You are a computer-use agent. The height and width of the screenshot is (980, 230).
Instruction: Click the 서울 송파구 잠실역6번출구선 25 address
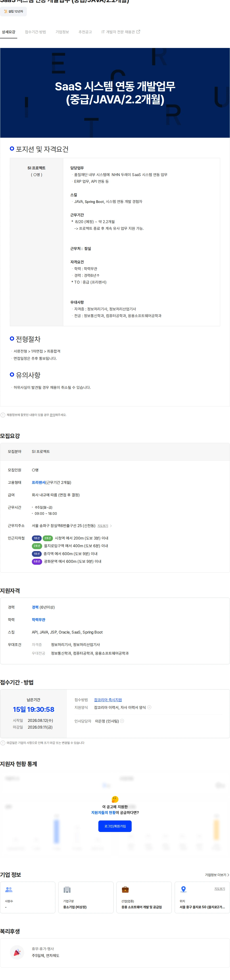pyautogui.click(x=63, y=526)
